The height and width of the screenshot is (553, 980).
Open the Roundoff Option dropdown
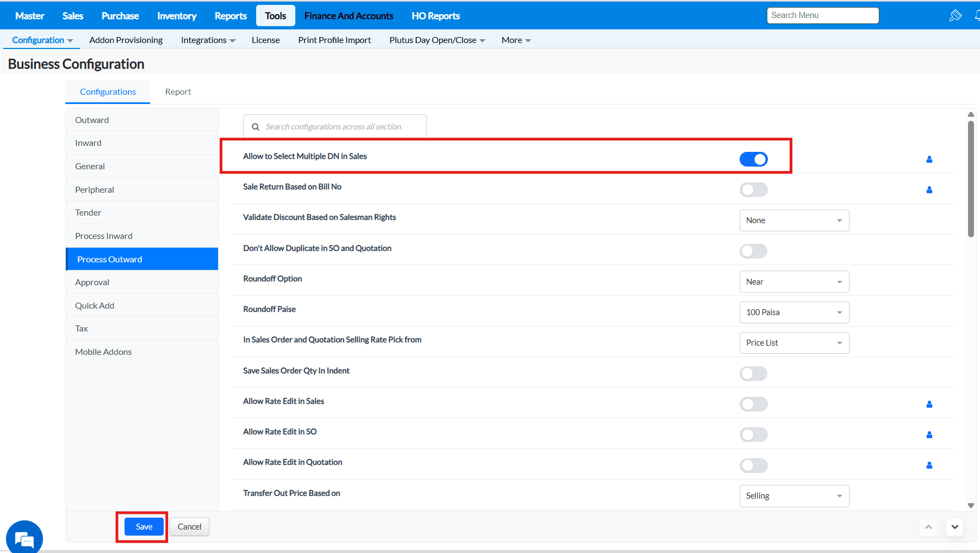point(793,282)
